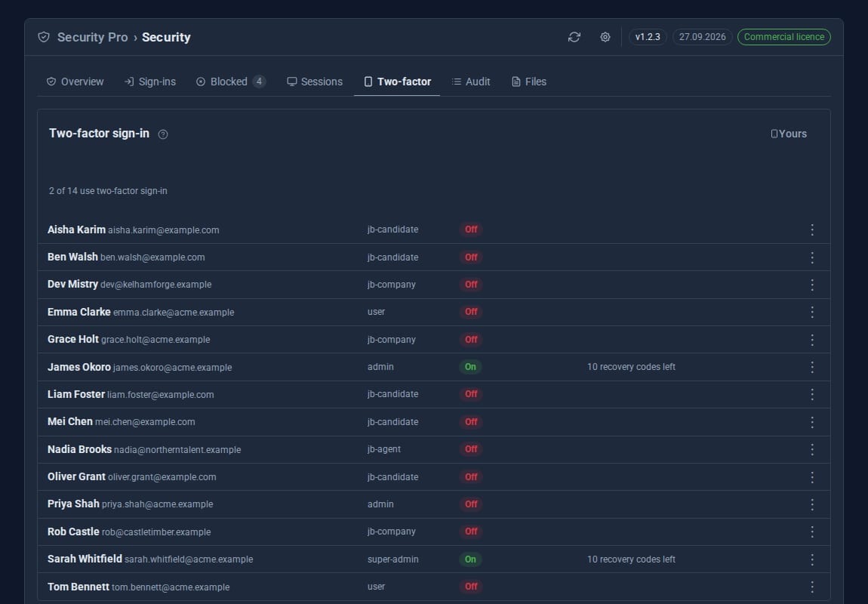Viewport: 868px width, 604px height.
Task: Click the Off badge for Tom Bennett
Action: pyautogui.click(x=471, y=587)
